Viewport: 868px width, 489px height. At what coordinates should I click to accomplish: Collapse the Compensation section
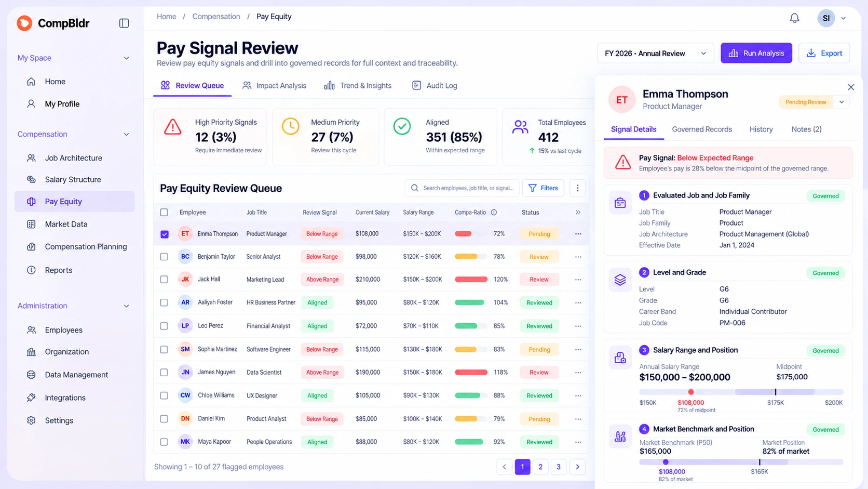(x=126, y=135)
